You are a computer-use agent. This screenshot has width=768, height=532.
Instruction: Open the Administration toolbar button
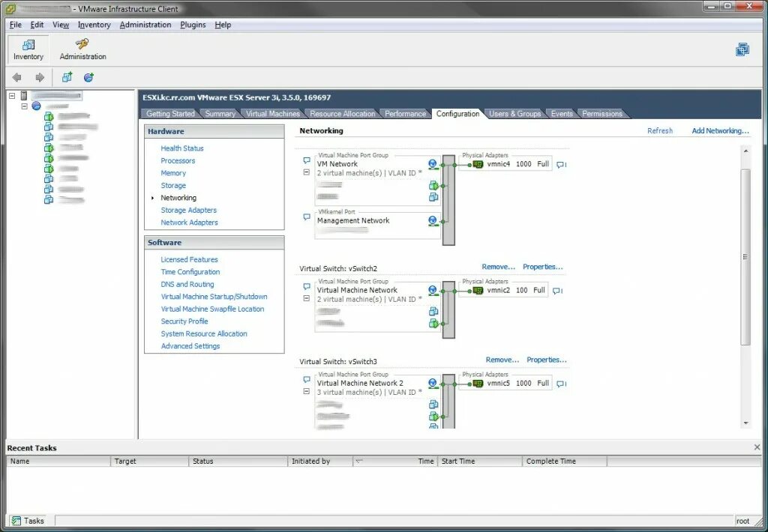coord(82,49)
